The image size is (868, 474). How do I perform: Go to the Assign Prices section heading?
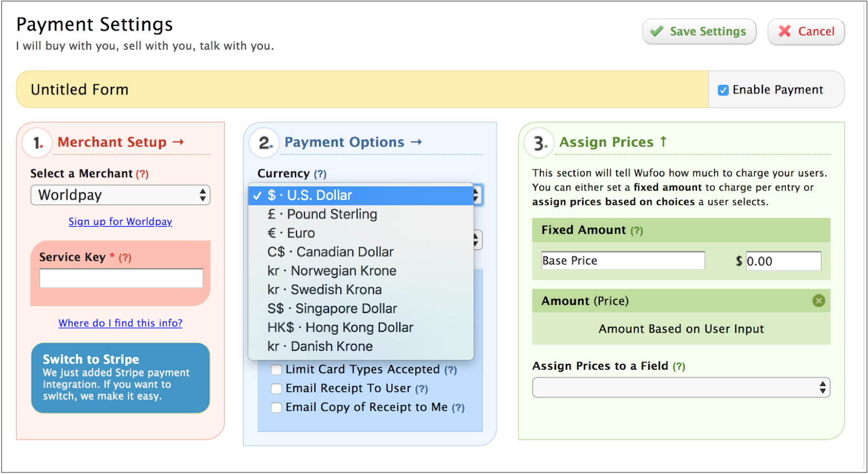pyautogui.click(x=606, y=142)
